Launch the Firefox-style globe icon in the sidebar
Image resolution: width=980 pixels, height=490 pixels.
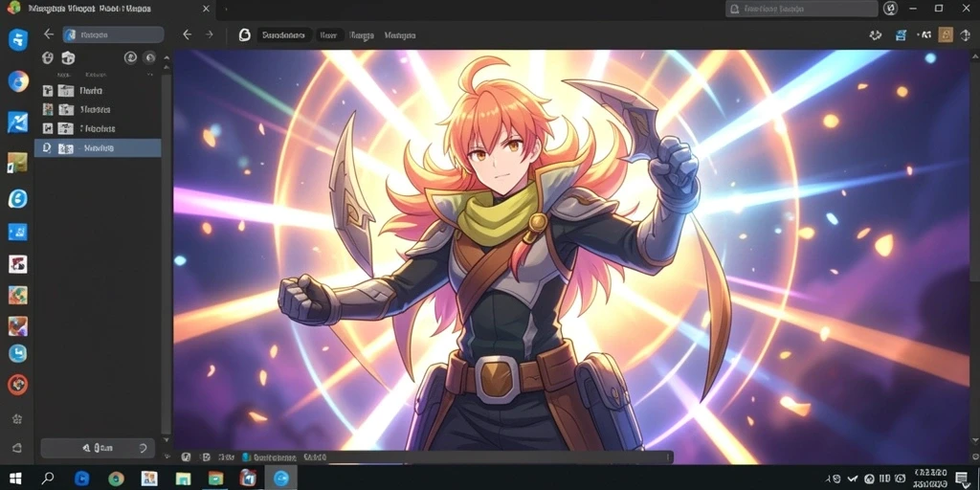18,81
